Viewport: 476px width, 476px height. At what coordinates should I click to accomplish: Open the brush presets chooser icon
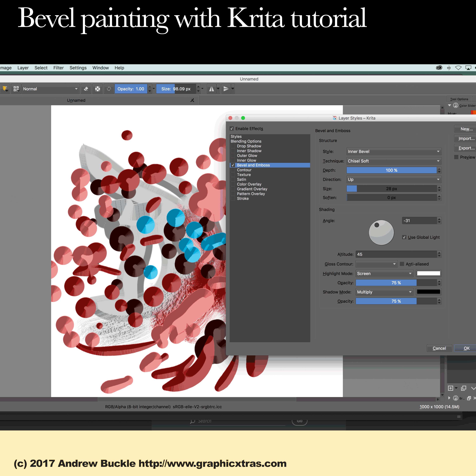click(5, 89)
